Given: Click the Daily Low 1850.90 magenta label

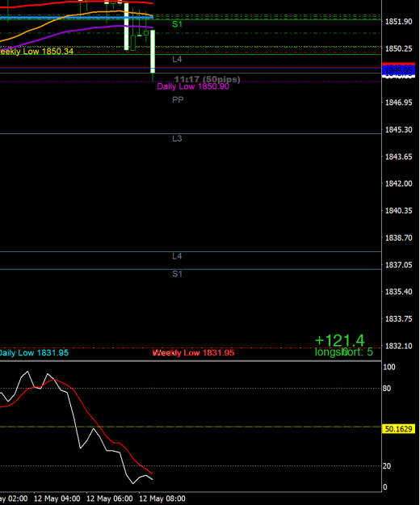Looking at the screenshot, I should point(193,86).
